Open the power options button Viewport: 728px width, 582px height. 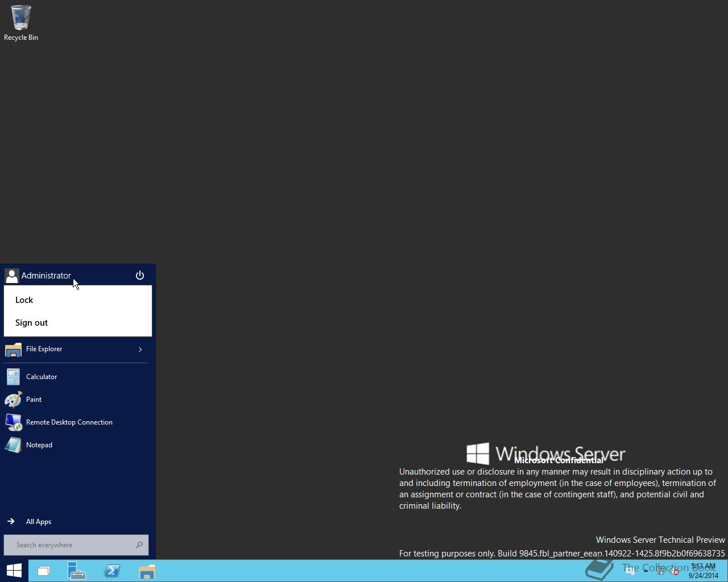[140, 276]
